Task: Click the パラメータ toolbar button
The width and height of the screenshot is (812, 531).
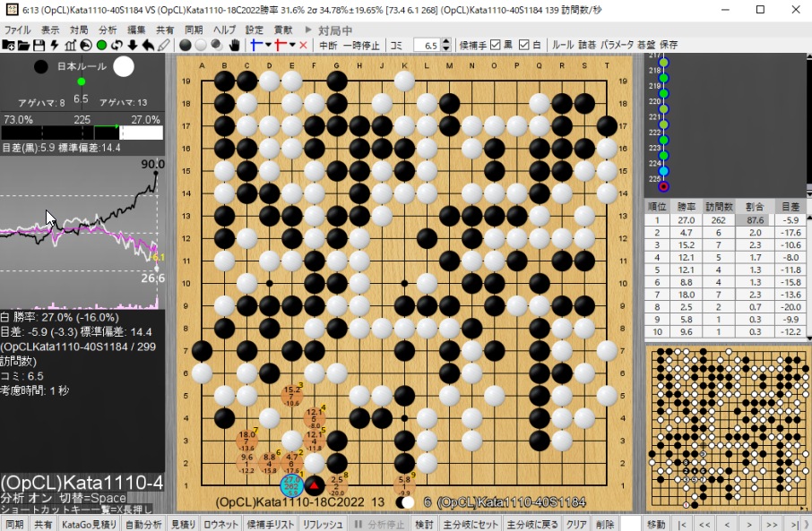Action: pos(618,45)
